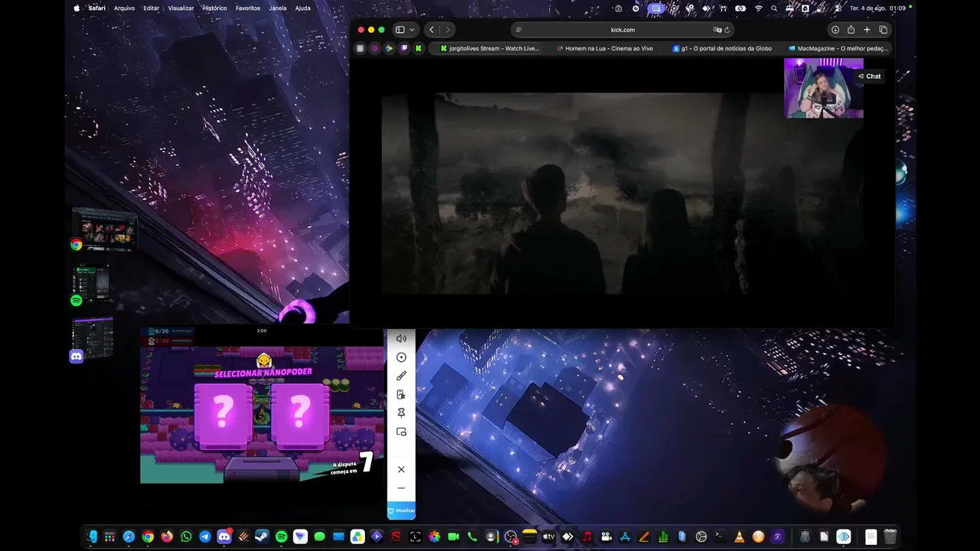980x551 pixels.
Task: Open the page reader menu icon in address bar
Action: tap(519, 30)
